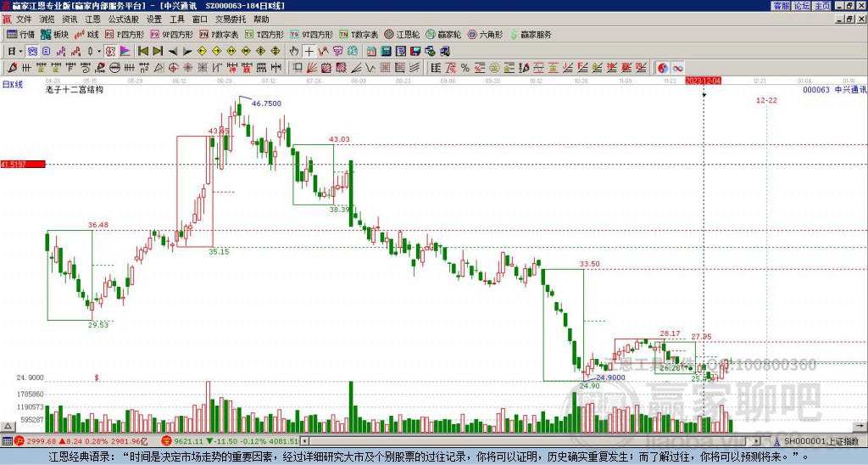Open the 9P四方形 tool
868x465 pixels.
171,34
